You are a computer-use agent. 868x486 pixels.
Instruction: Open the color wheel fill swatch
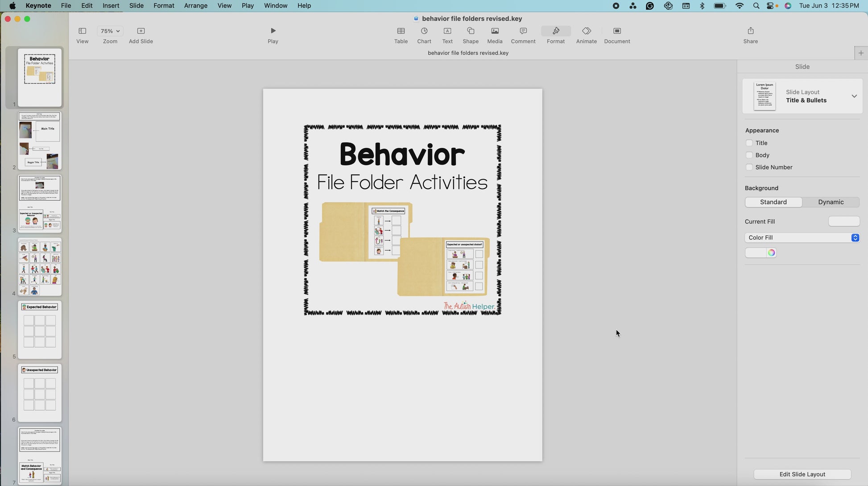771,253
